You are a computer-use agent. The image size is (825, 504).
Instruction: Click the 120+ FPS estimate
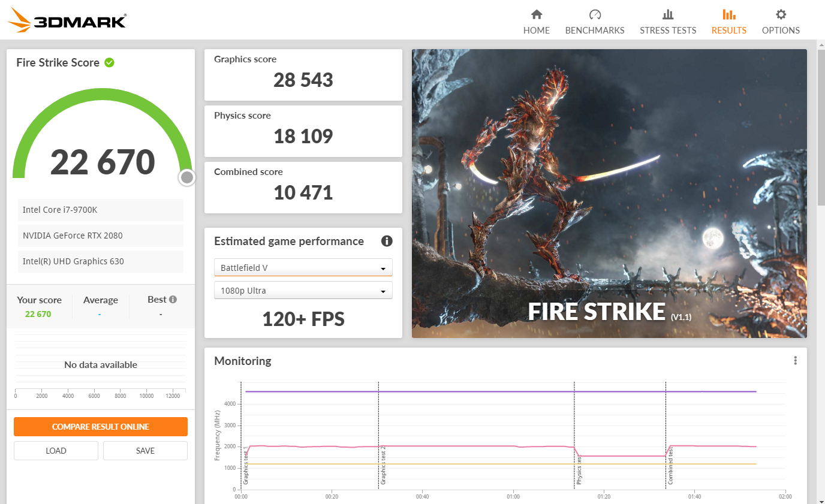303,319
